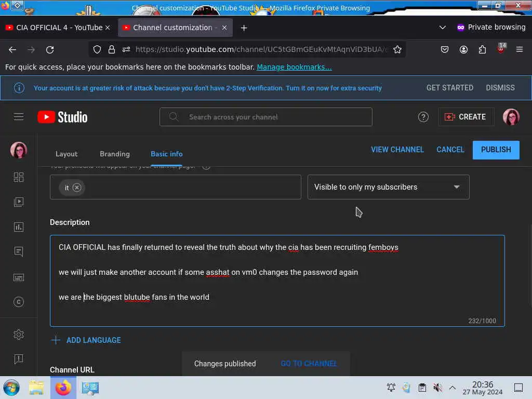Click ADD LANGUAGE

94,340
